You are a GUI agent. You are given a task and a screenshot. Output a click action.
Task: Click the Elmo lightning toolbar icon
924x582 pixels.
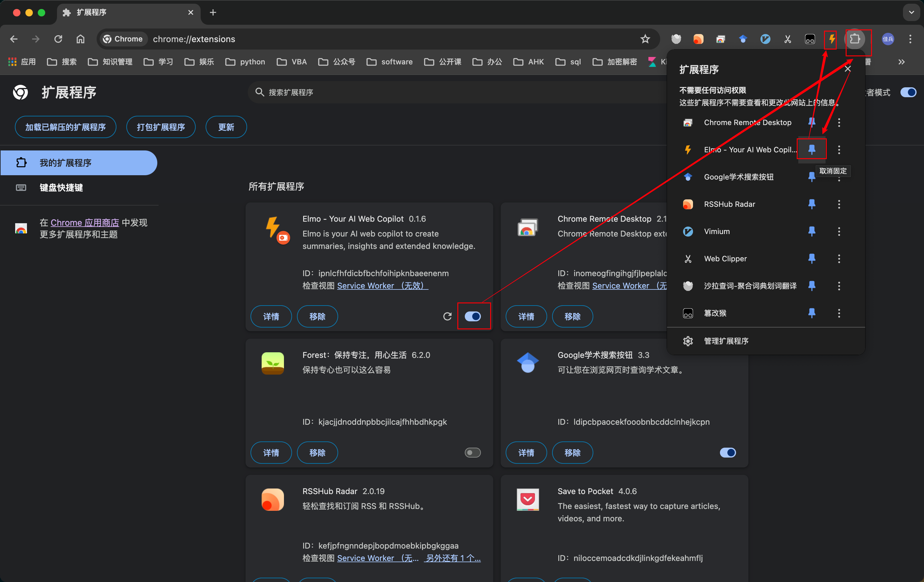[831, 39]
